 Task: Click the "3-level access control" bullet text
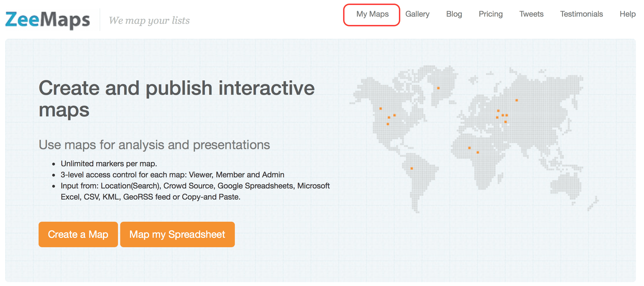[172, 175]
